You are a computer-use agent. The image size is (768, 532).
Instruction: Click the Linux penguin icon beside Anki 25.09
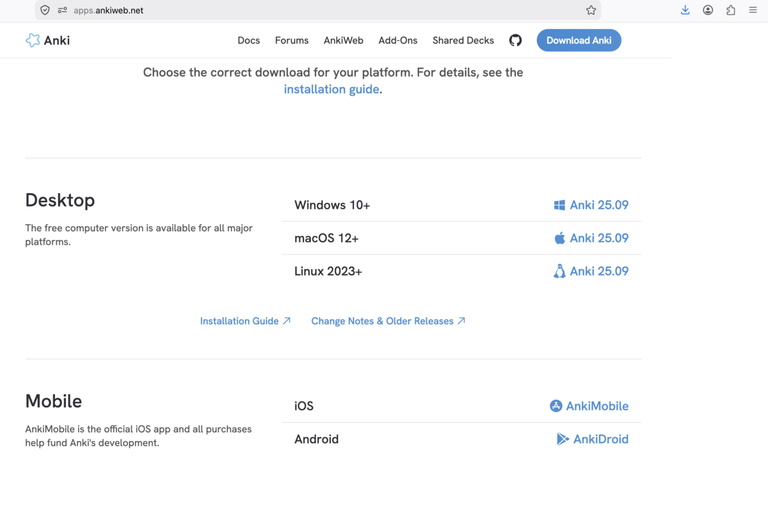[x=559, y=271]
